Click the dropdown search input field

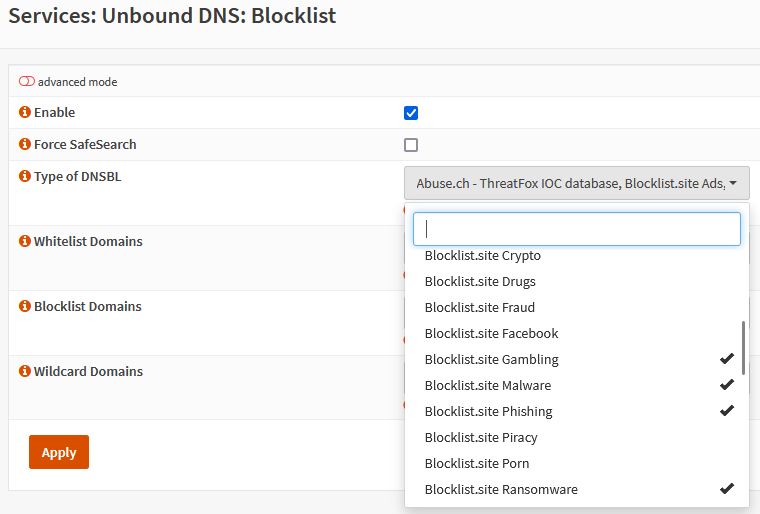coord(577,229)
